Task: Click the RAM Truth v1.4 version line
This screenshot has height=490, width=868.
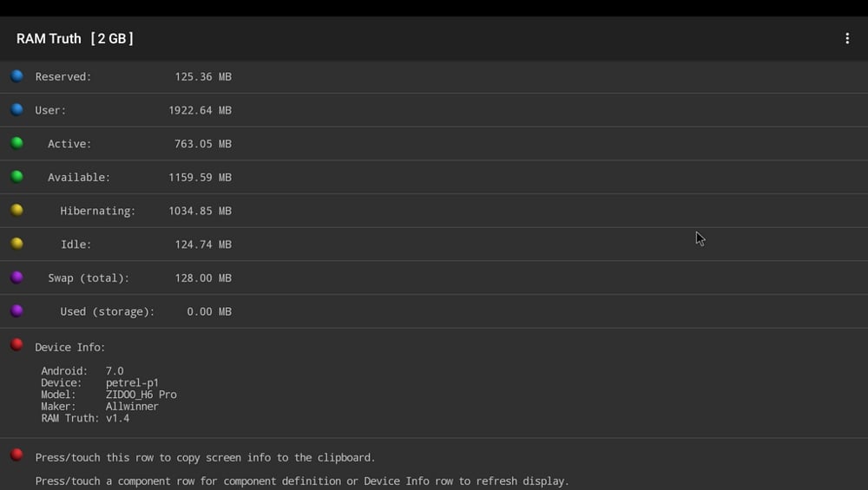Action: (x=85, y=419)
